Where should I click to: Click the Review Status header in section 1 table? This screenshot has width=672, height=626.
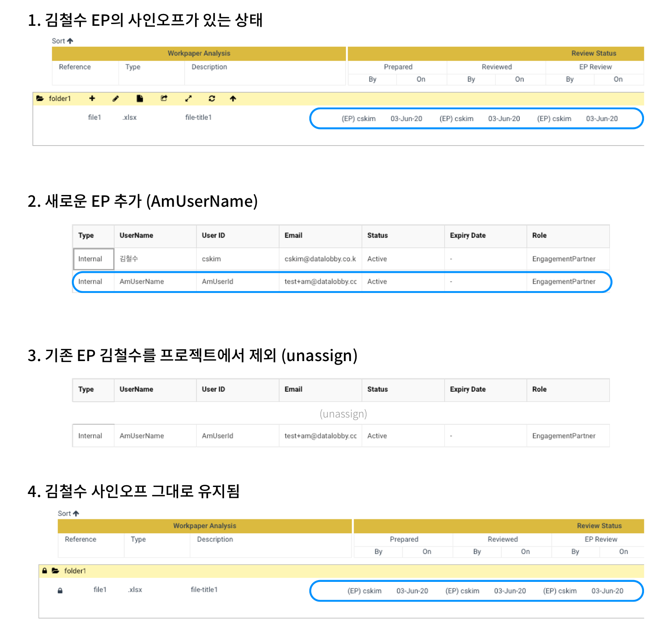(593, 53)
